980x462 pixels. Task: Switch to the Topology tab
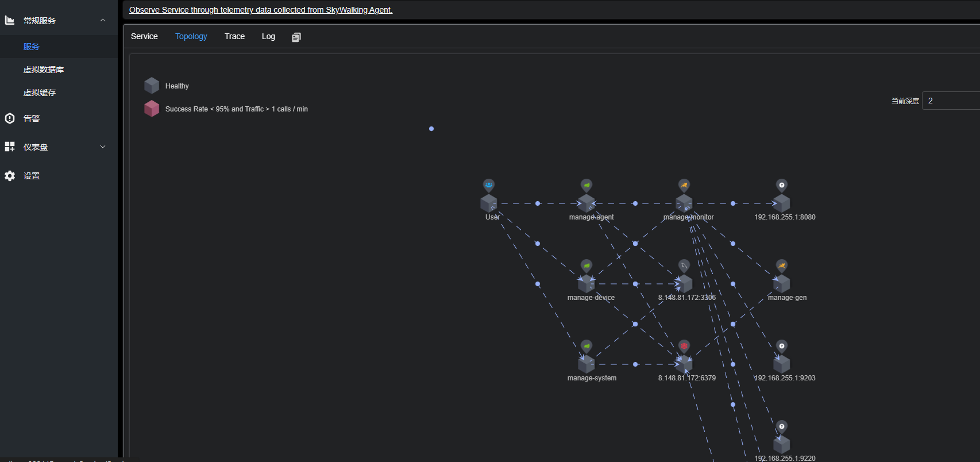click(x=191, y=36)
